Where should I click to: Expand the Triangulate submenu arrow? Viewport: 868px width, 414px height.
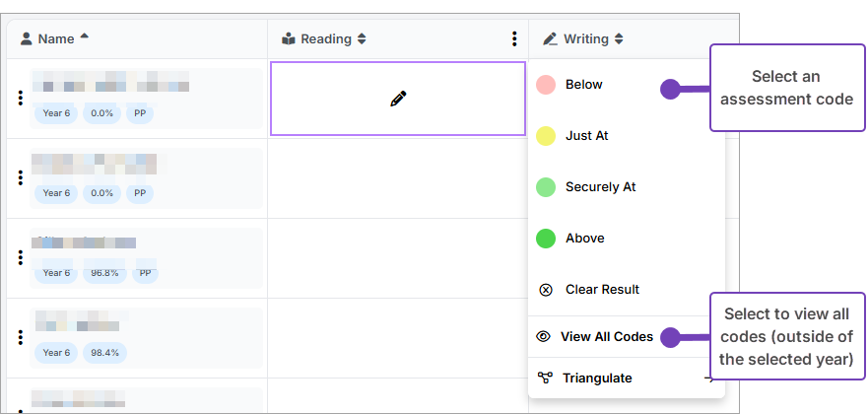tap(708, 378)
